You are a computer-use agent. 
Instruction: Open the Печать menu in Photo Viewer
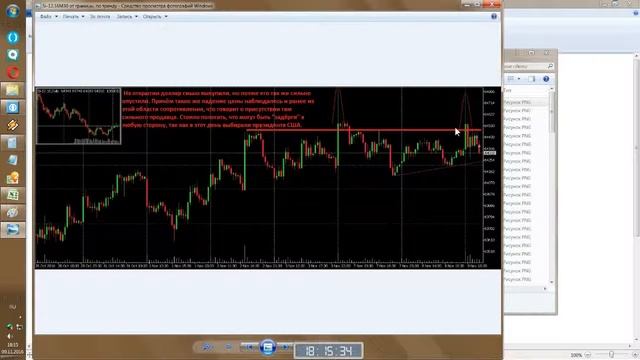(71, 17)
